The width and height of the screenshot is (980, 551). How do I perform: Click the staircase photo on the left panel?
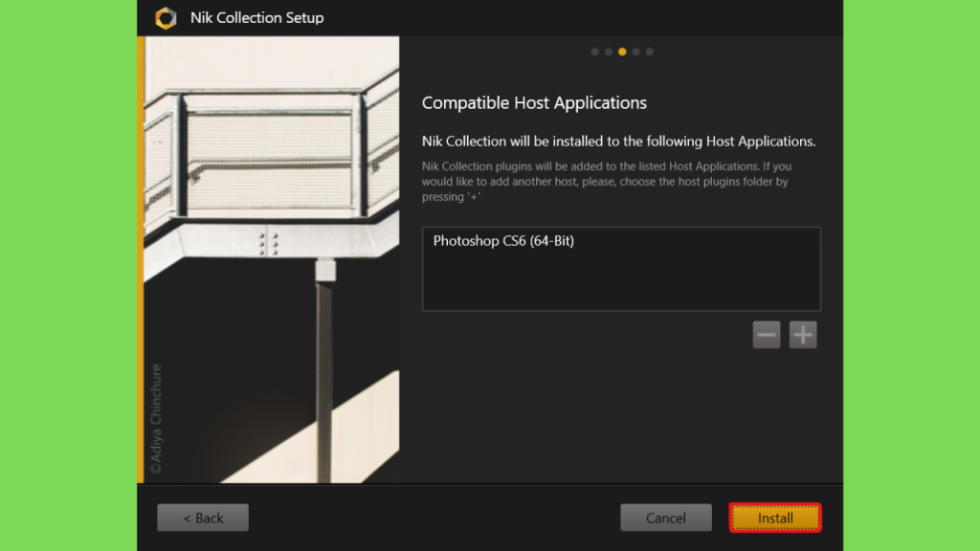(x=271, y=259)
